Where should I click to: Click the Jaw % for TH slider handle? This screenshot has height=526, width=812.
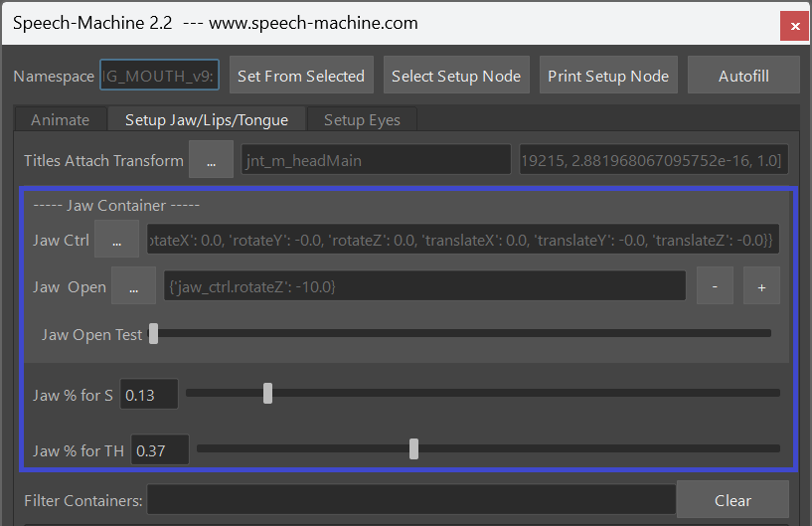413,449
